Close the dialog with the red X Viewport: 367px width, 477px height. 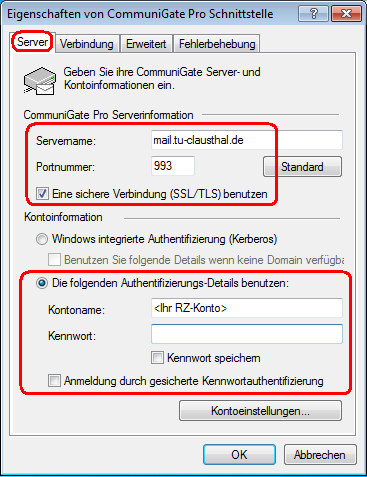pos(346,14)
